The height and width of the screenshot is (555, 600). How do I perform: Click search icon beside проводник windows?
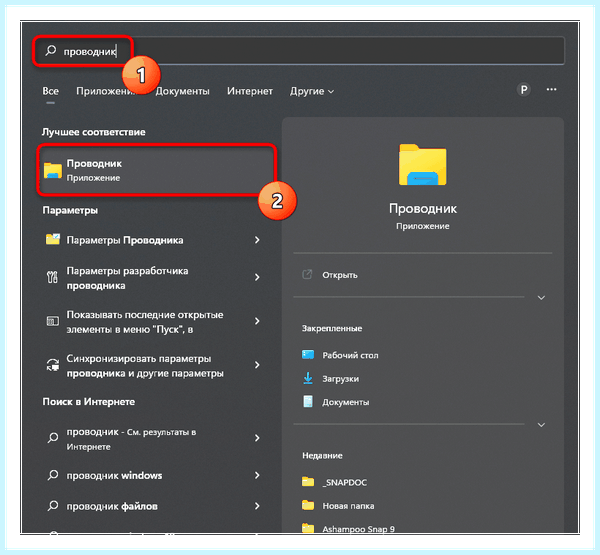53,475
